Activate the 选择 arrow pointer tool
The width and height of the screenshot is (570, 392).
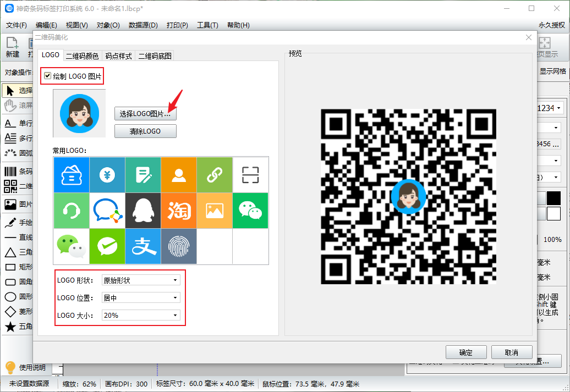click(18, 91)
